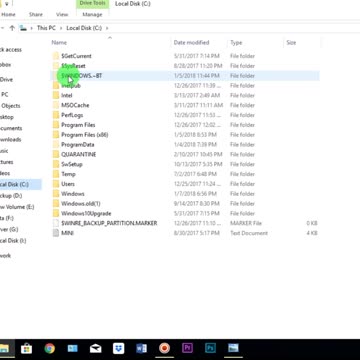Switch to the Home ribbon tab
Screen dimensions: 360x360
[x=8, y=15]
